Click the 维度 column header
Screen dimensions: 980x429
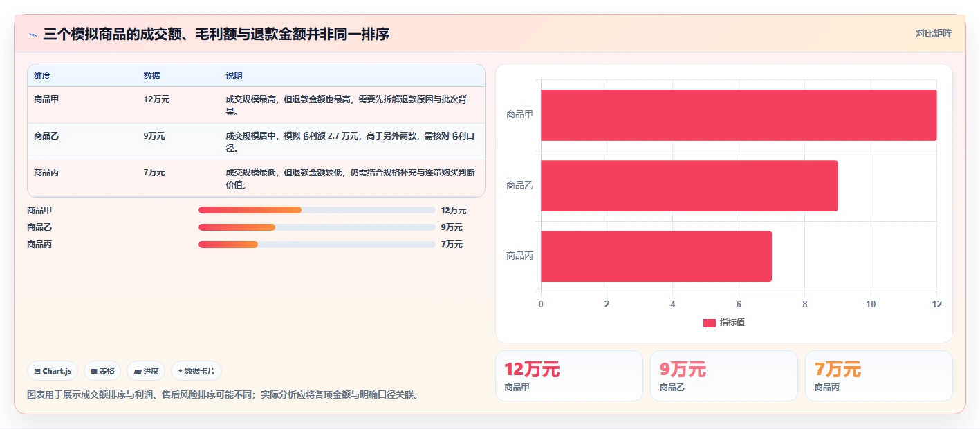click(x=42, y=75)
